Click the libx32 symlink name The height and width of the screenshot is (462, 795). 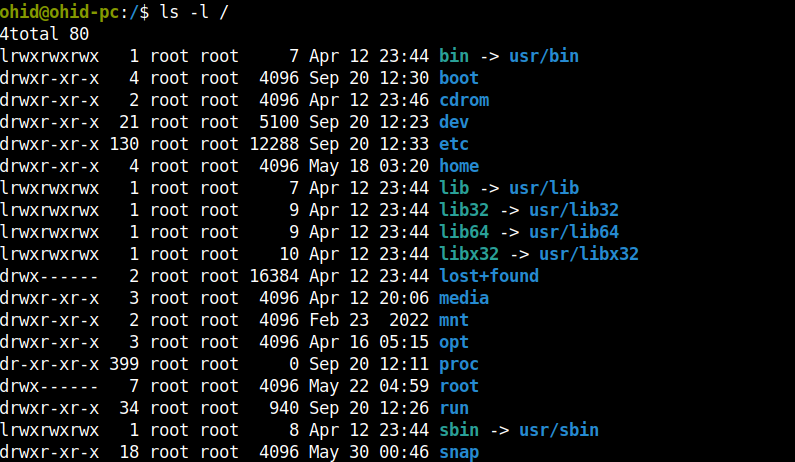click(469, 254)
